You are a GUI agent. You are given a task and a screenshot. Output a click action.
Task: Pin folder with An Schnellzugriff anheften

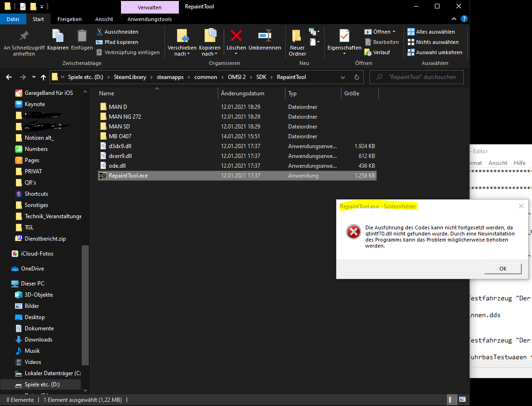click(24, 42)
